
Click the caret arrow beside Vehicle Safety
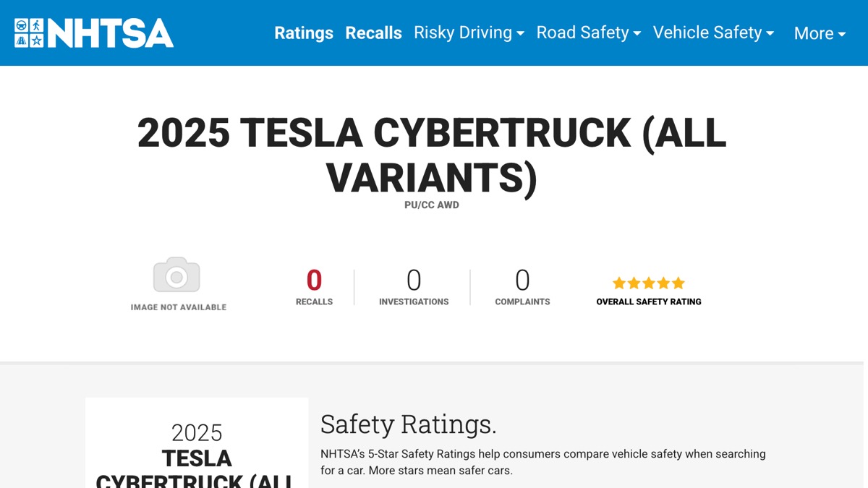tap(770, 34)
